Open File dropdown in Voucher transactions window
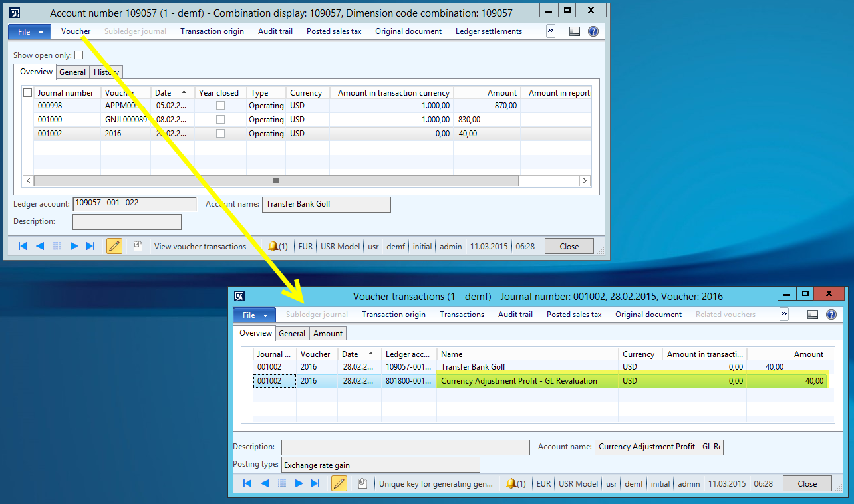This screenshot has width=854, height=504. (255, 315)
